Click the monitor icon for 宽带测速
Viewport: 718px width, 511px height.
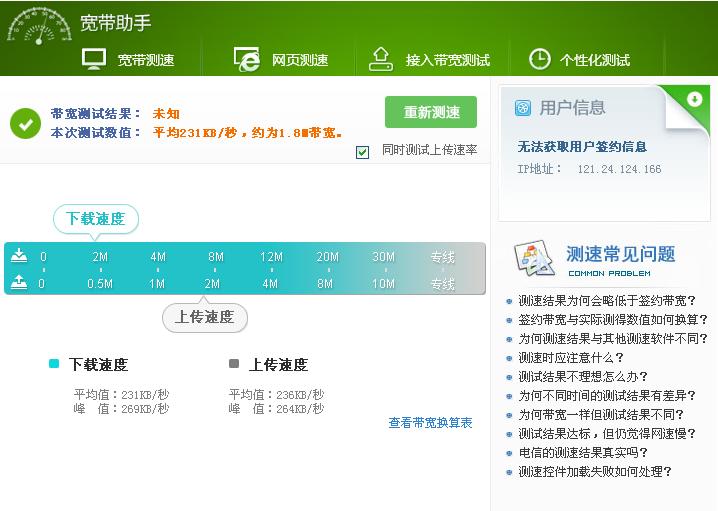pyautogui.click(x=94, y=59)
